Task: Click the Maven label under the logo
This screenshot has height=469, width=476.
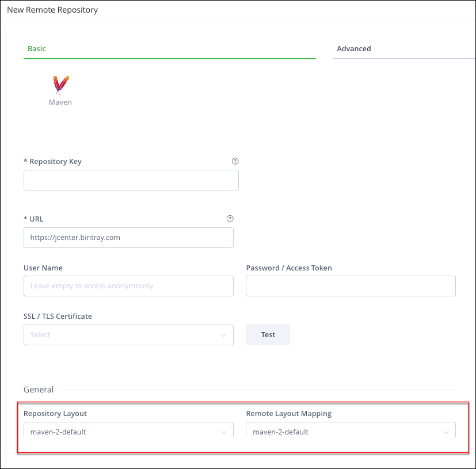Action: tap(60, 102)
